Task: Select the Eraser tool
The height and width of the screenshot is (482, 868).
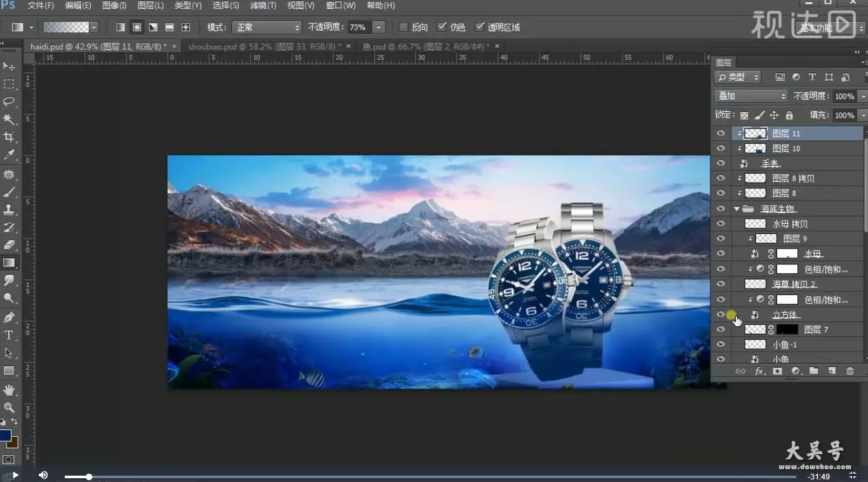Action: pos(9,245)
